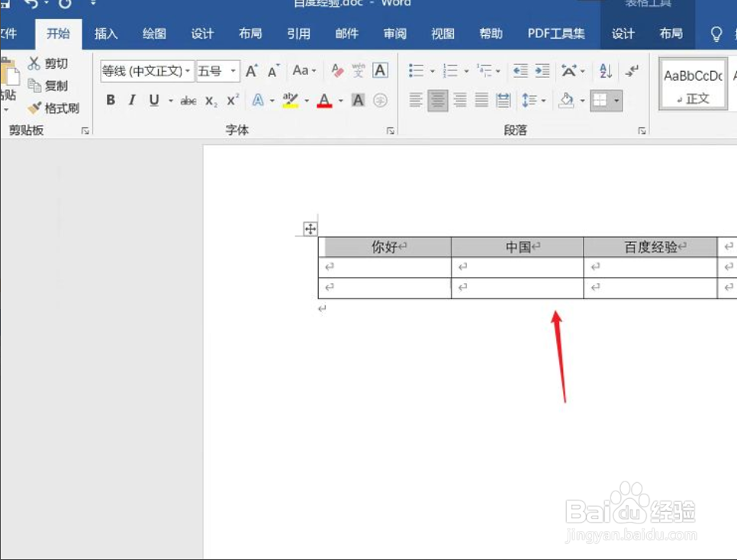The height and width of the screenshot is (560, 737).
Task: Select the whole table via move handle
Action: pyautogui.click(x=310, y=228)
